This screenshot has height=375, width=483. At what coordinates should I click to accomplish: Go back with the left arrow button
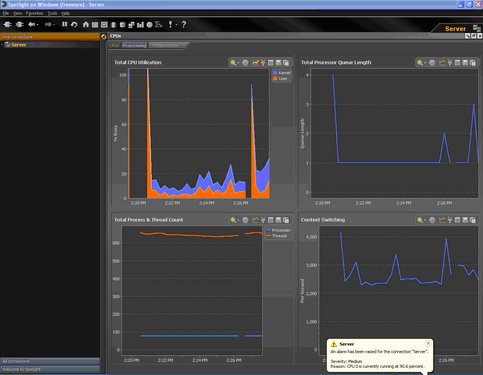point(31,24)
